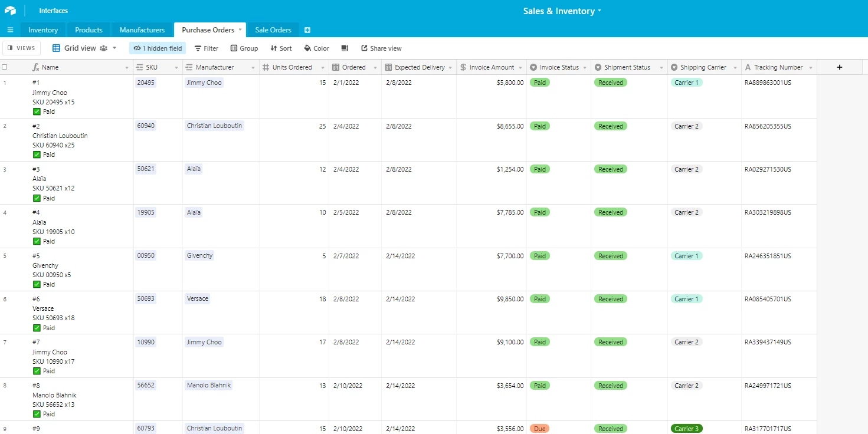Screen dimensions: 868x434
Task: Click the Grid view icon
Action: [57, 48]
